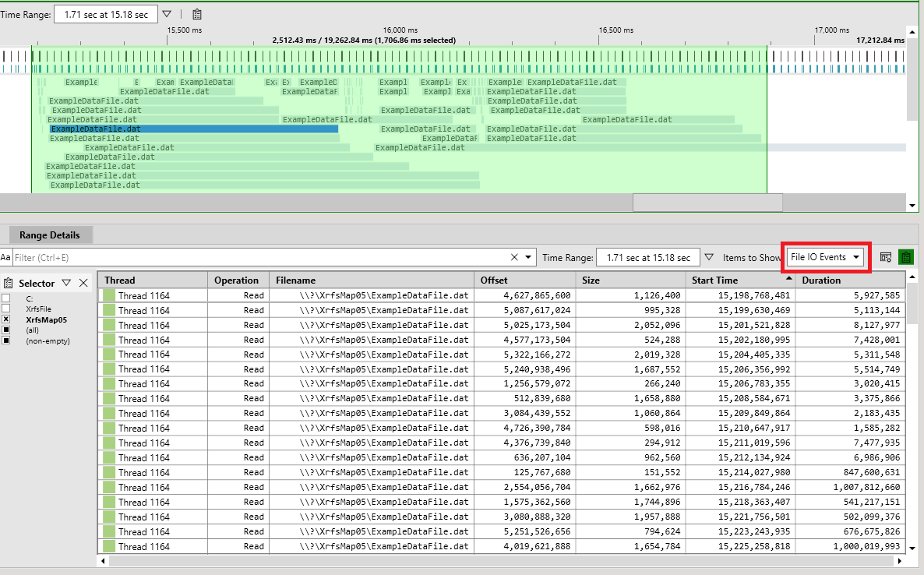
Task: Toggle the Aa case-sensitive filter icon
Action: [x=5, y=257]
